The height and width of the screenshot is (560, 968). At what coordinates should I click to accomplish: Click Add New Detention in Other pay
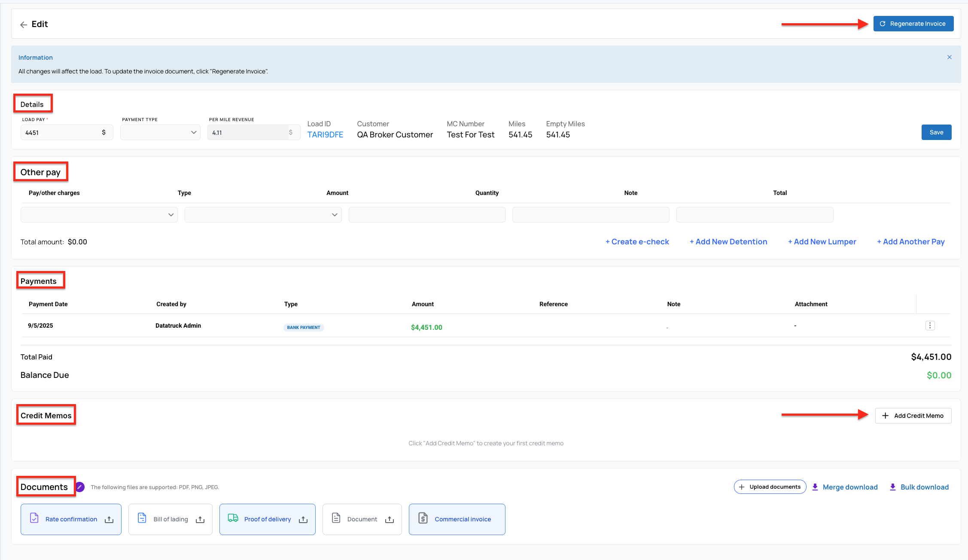click(728, 241)
